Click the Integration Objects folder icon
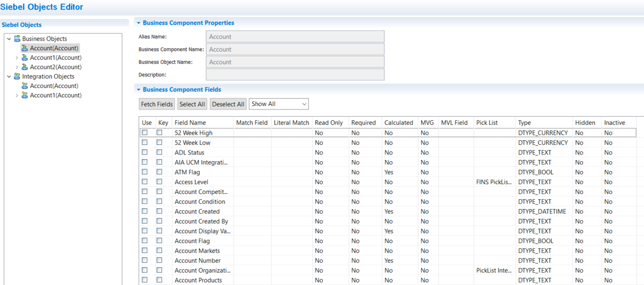644x285 pixels. [x=17, y=76]
